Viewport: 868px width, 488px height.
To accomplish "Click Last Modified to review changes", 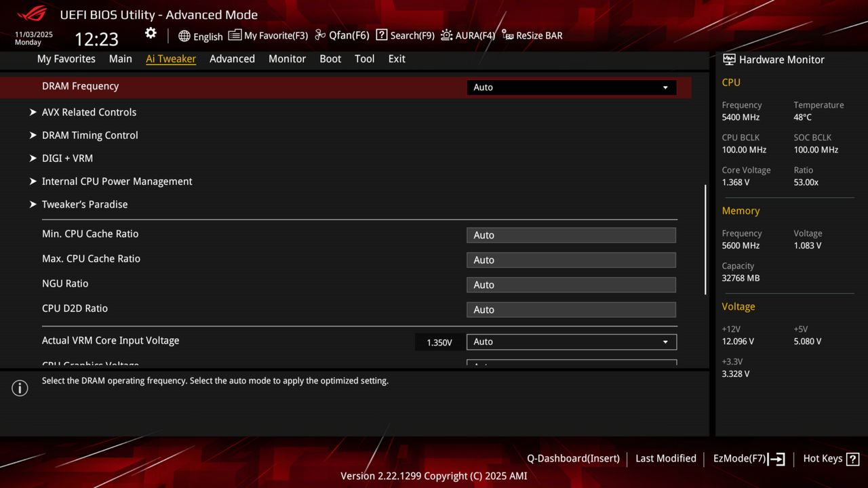I will pos(665,458).
